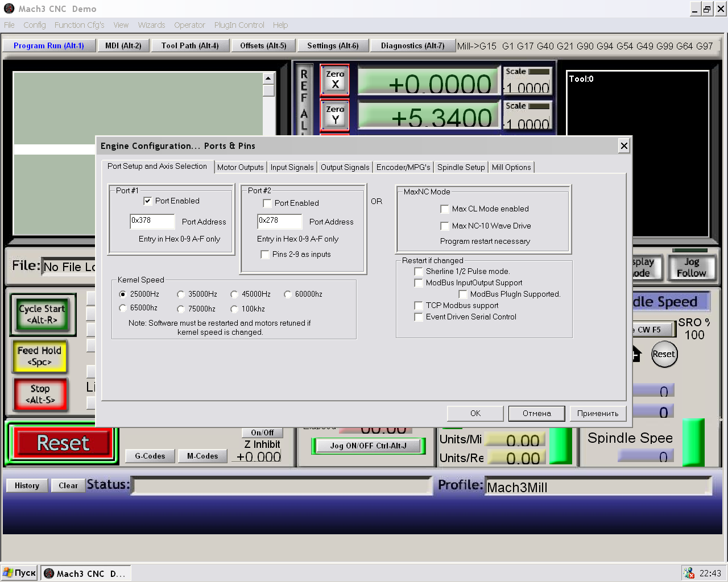Viewport: 728px width, 582px height.
Task: Open the Mill Options tab
Action: point(511,167)
